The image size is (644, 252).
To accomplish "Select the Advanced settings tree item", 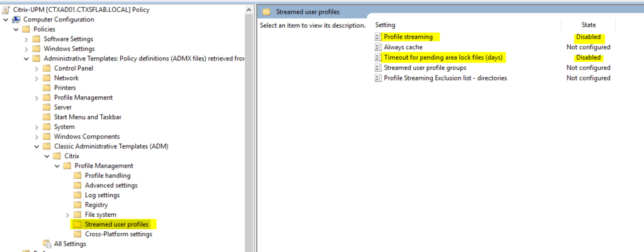I will [x=111, y=185].
